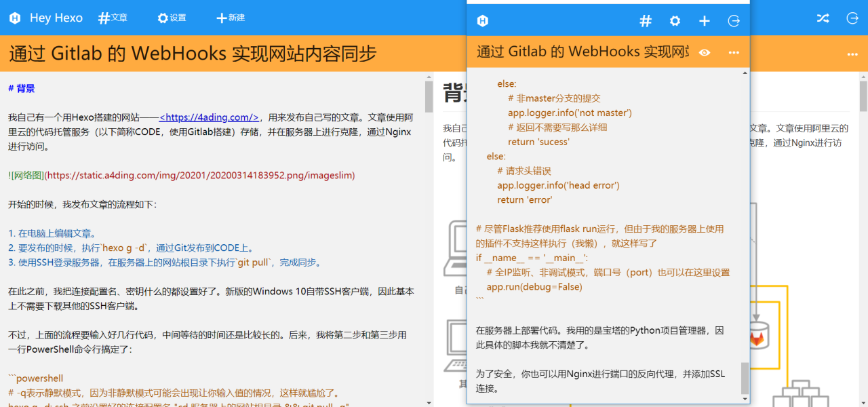Screen dimensions: 868x407
Task: Click the '# 请求头错误' comment line
Action: pos(524,171)
